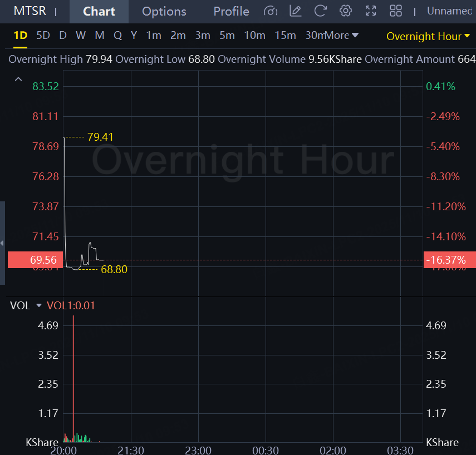Switch to the weekly W timeframe
The width and height of the screenshot is (476, 455).
(81, 36)
